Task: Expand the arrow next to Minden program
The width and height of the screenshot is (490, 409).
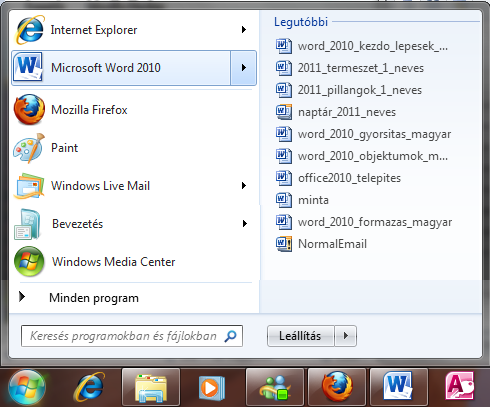Action: click(x=22, y=296)
